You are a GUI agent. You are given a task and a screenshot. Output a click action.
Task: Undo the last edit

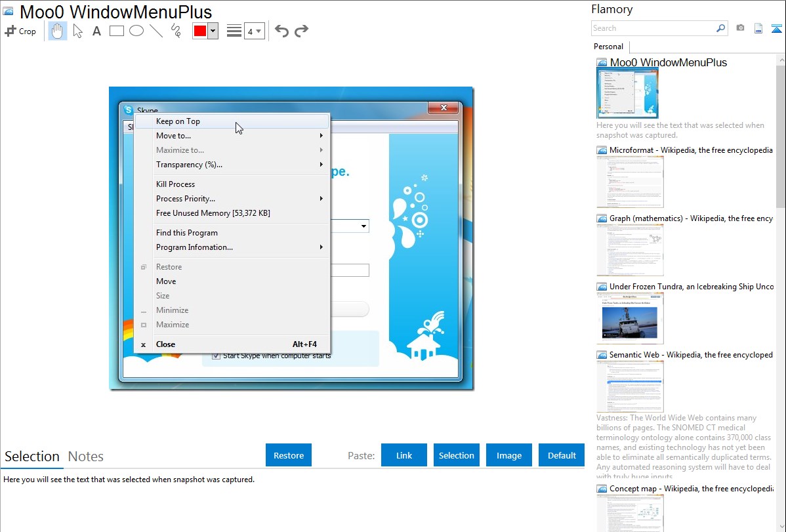[281, 31]
